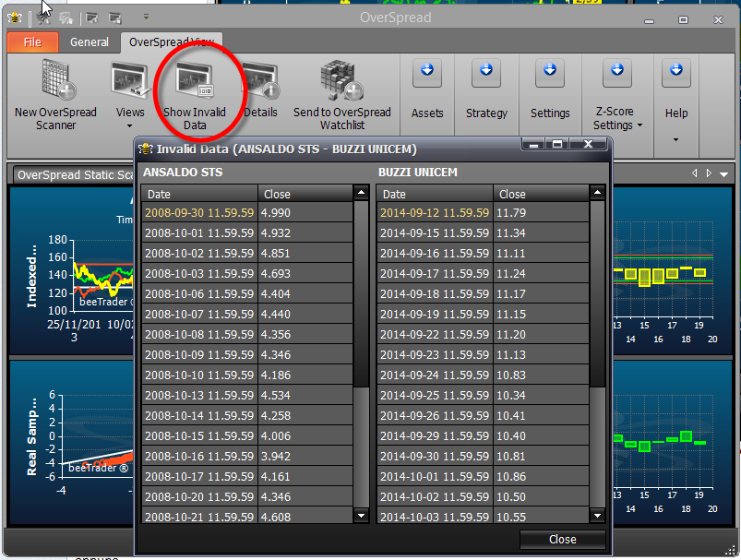Click the bee application icon in title bar
Viewport: 741px width, 560px height.
[15, 18]
